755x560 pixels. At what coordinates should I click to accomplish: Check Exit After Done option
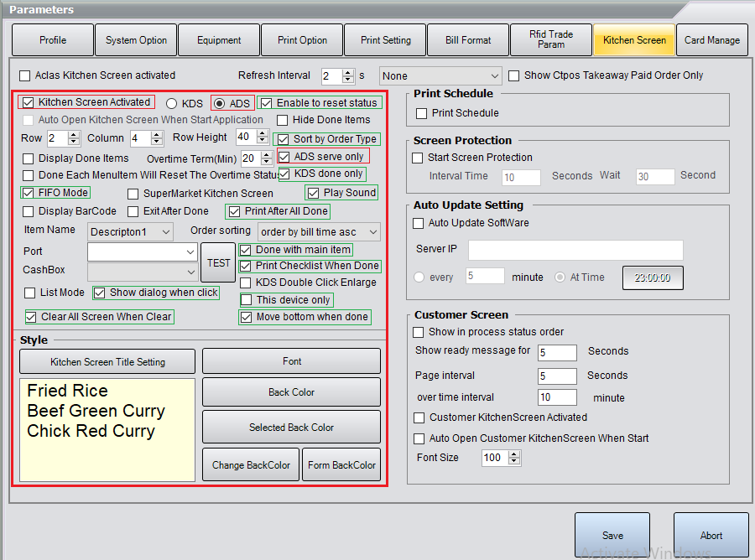tap(133, 211)
